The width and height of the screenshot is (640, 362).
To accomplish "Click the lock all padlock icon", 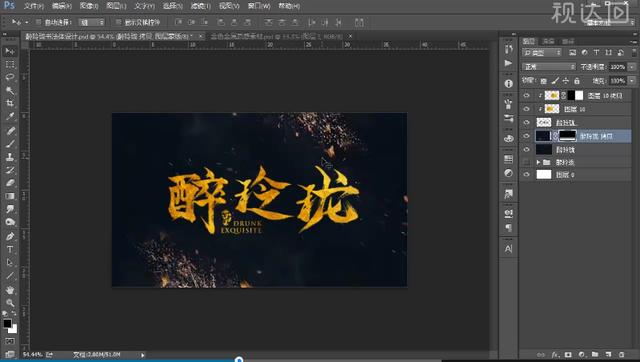I will click(x=577, y=81).
